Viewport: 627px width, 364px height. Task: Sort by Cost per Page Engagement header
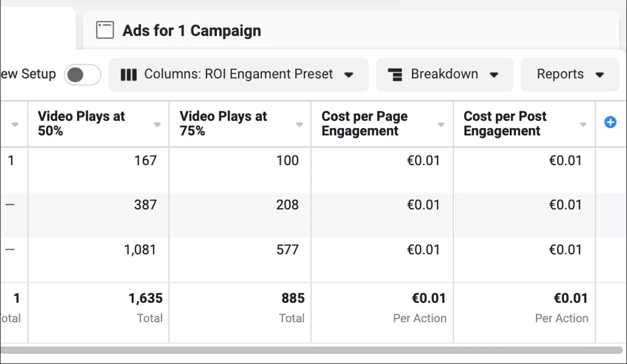click(x=364, y=123)
